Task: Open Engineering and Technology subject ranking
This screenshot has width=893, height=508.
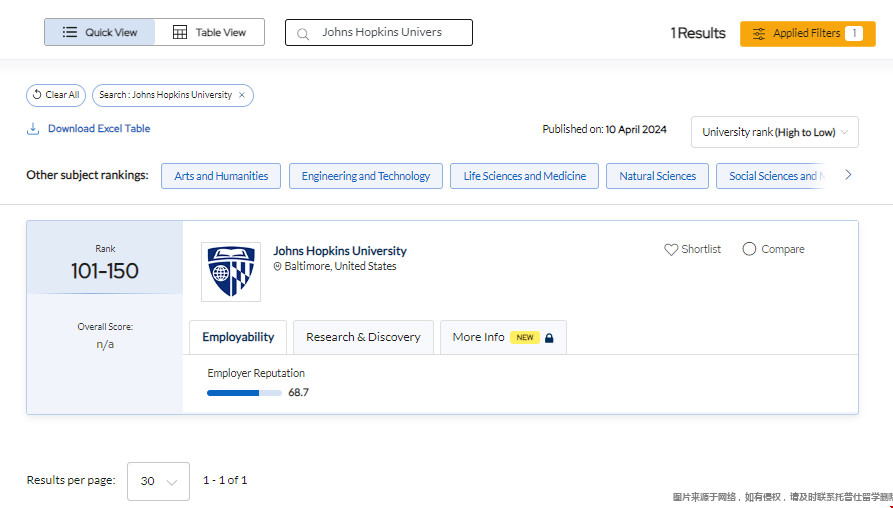Action: (366, 176)
